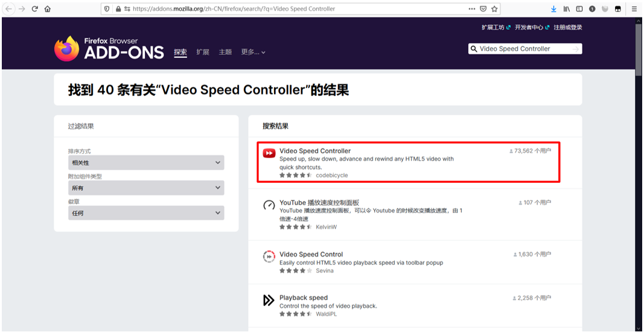Click the Firefox Browser Add-ons logo
The height and width of the screenshot is (332, 644).
coord(109,48)
